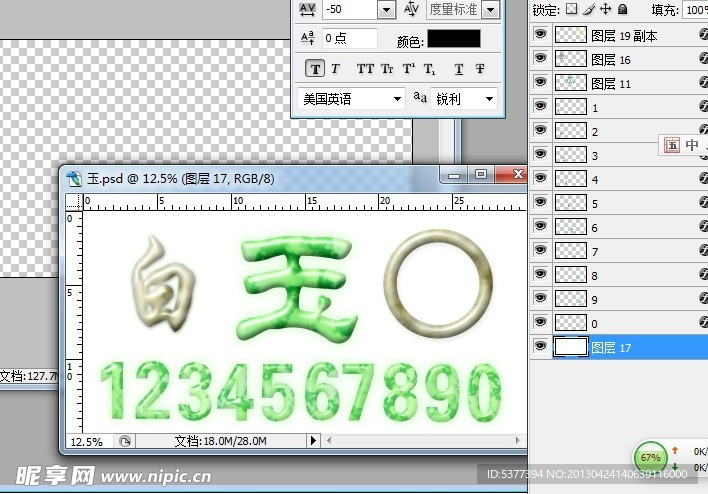This screenshot has width=708, height=494.
Task: Toggle faux bold text style
Action: tap(316, 69)
